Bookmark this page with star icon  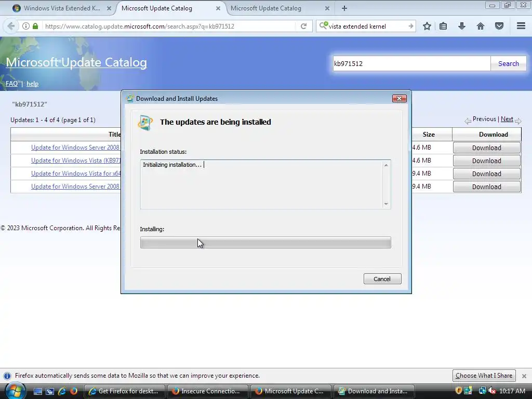427,26
